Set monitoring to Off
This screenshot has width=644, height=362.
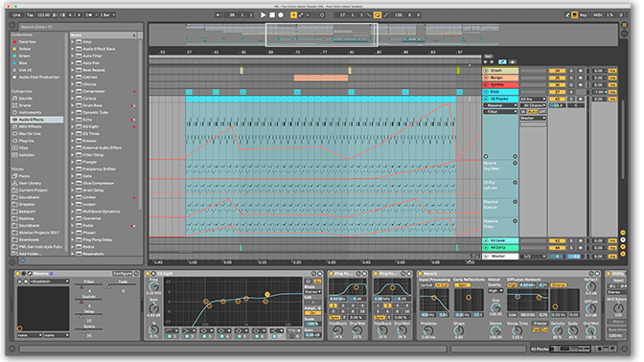[x=542, y=112]
